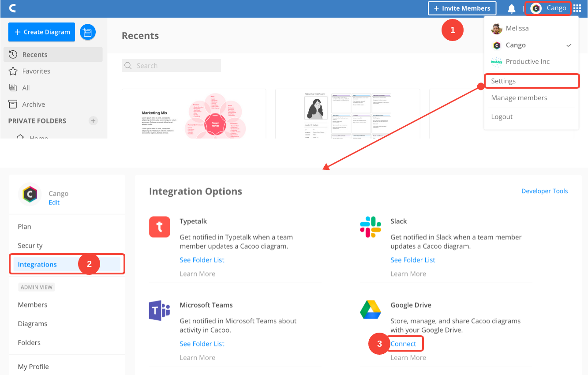Screen dimensions: 588x375
Task: Go to Recents in the sidebar
Action: (53, 55)
